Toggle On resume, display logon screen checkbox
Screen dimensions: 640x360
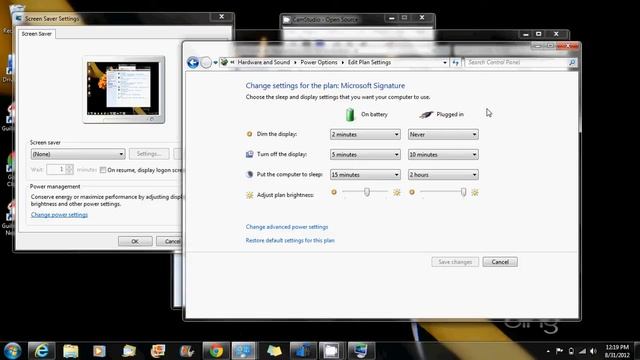[103, 170]
